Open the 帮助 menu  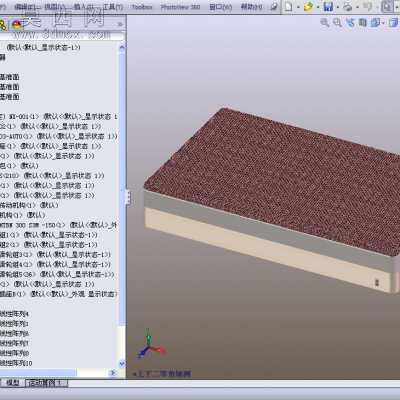(252, 7)
